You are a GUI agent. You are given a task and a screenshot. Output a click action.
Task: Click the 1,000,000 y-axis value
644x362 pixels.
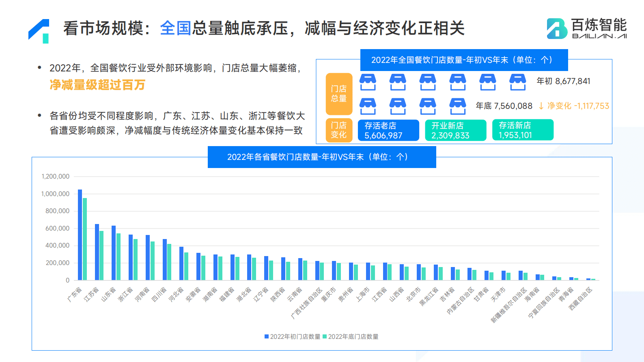pos(56,194)
